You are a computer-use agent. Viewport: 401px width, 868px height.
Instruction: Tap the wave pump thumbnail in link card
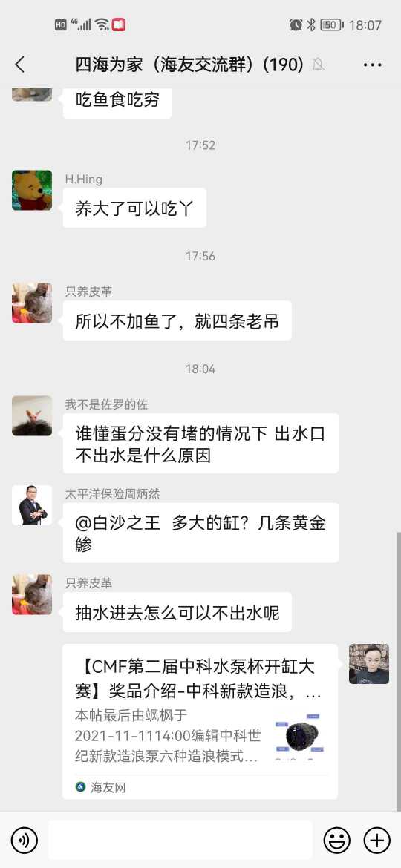pos(299,736)
